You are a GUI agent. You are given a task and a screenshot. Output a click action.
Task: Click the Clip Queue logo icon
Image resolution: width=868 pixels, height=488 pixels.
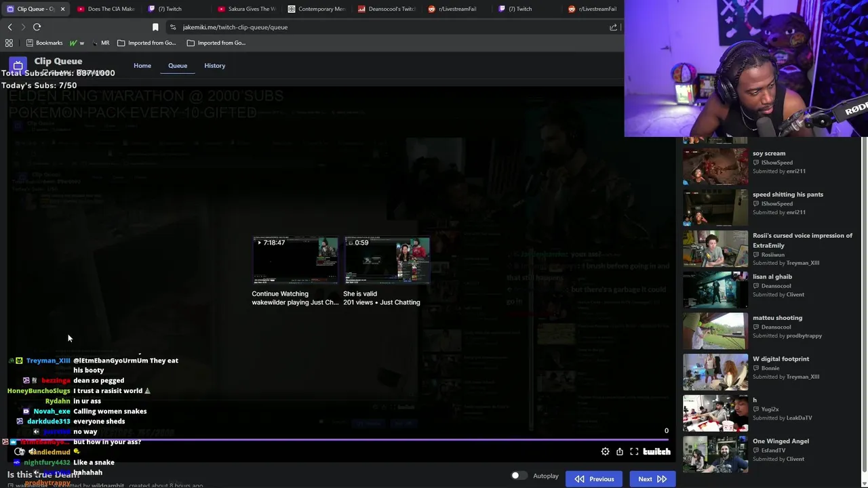(x=18, y=66)
